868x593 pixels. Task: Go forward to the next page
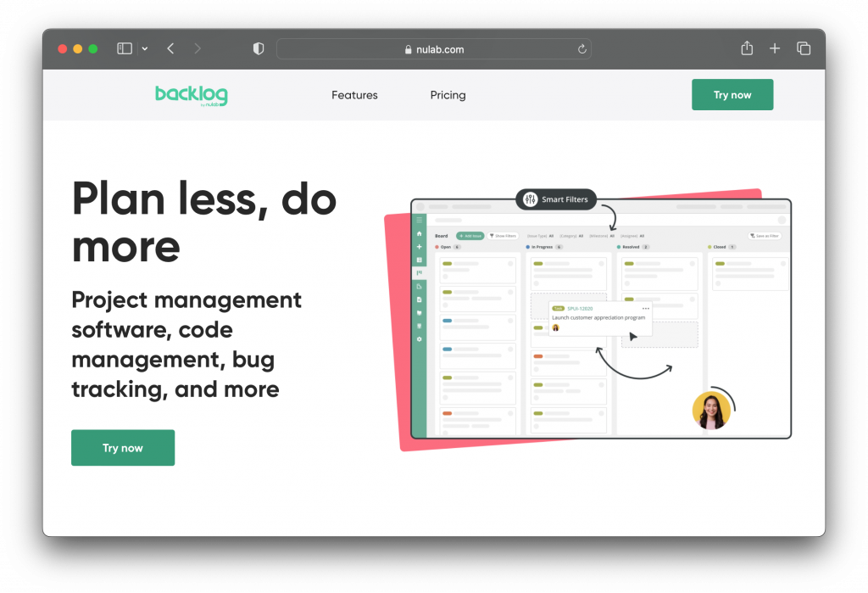pyautogui.click(x=198, y=48)
